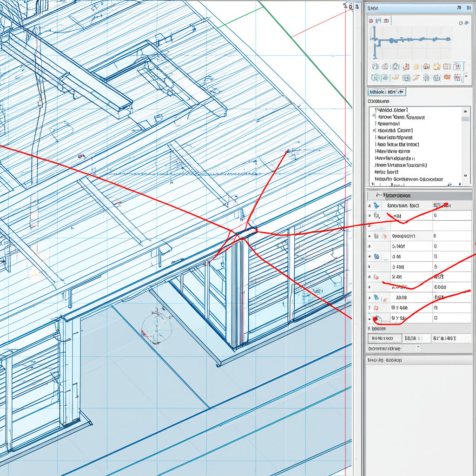Toggle the small checkbox near the bottom status field
The width and height of the screenshot is (476, 476).
pyautogui.click(x=418, y=347)
